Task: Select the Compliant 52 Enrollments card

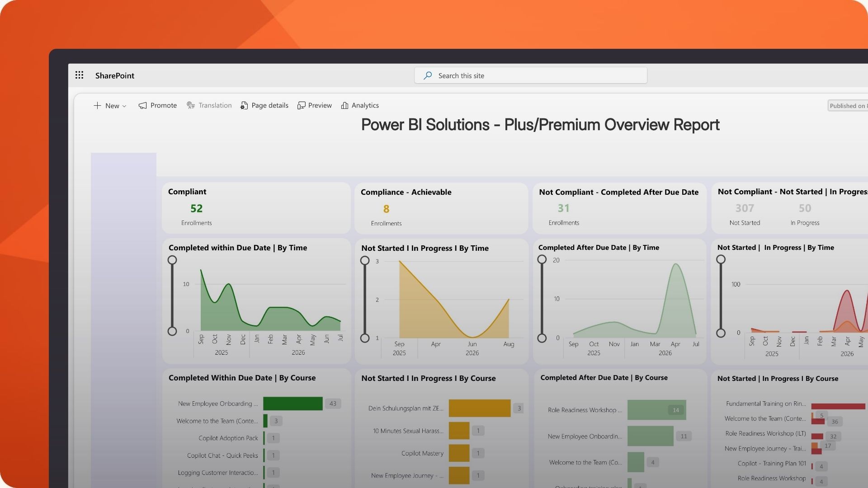Action: pyautogui.click(x=256, y=208)
